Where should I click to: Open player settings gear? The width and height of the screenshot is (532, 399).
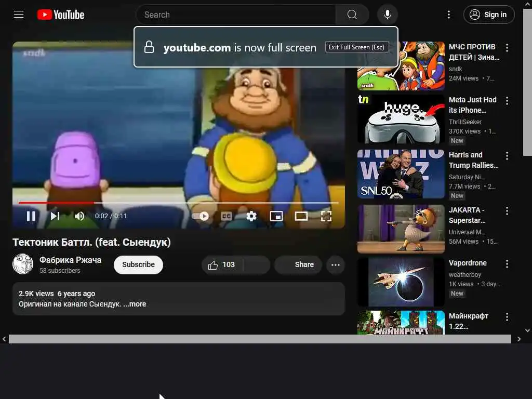pos(251,216)
